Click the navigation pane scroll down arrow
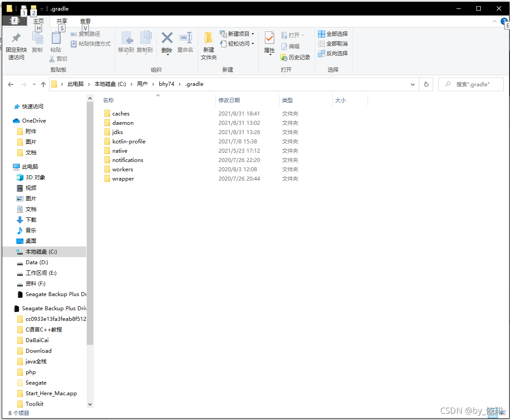Screen dimensions: 510x420 (90, 404)
